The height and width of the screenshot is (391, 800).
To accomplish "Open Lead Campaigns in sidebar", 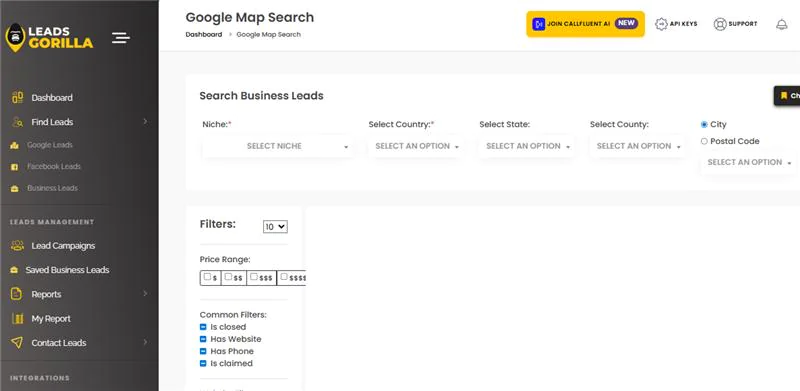I will pyautogui.click(x=63, y=246).
